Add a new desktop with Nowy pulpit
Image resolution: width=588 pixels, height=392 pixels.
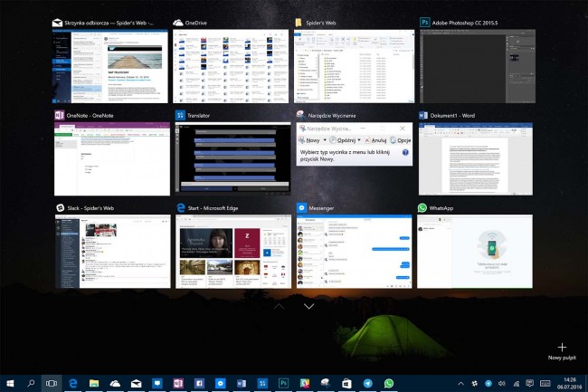pyautogui.click(x=562, y=351)
